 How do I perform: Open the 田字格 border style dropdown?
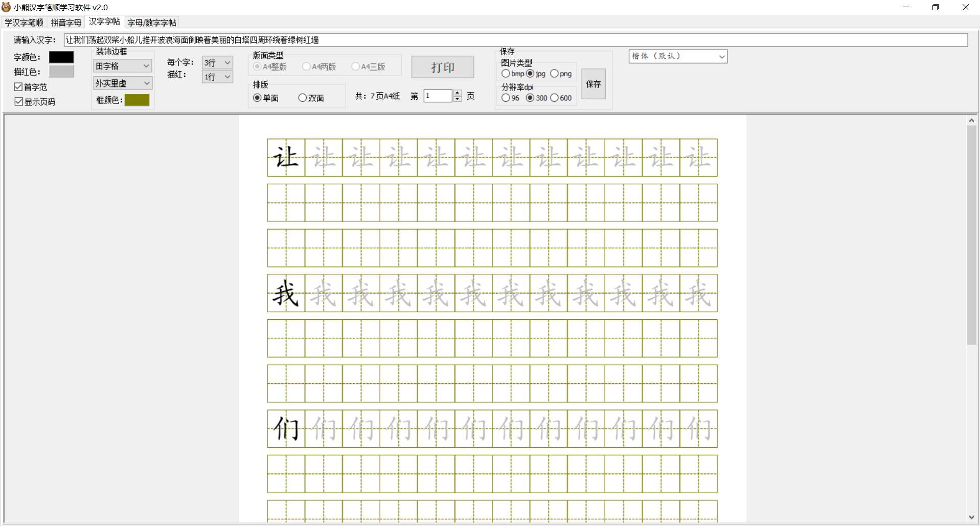coord(123,66)
